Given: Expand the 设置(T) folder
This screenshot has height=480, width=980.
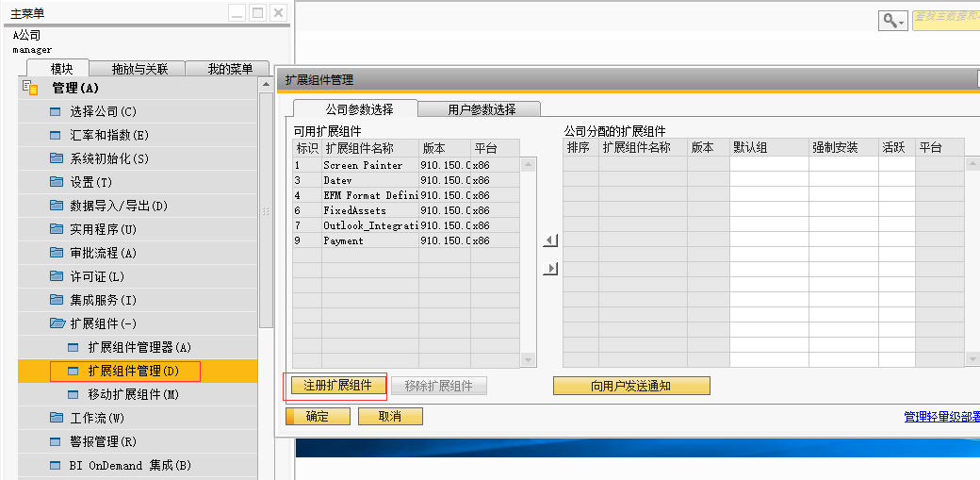Looking at the screenshot, I should pyautogui.click(x=138, y=182).
